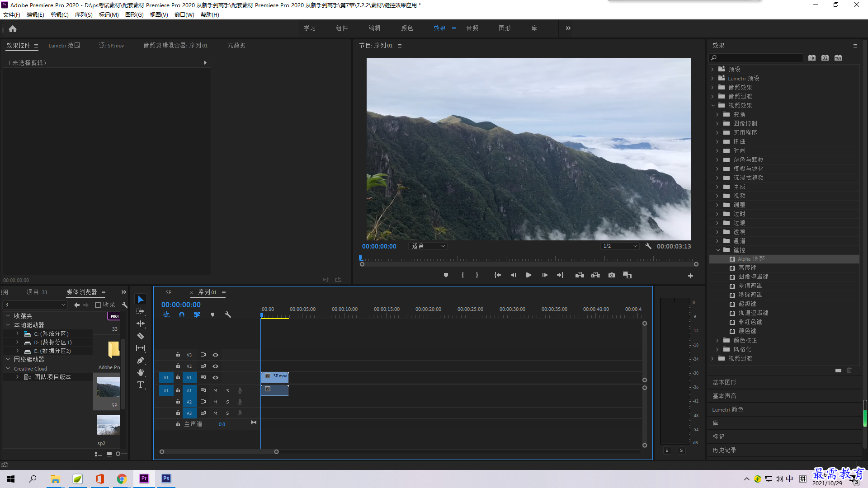Screen dimensions: 868x488
Task: Show more workspaces overflow chevron
Action: (568, 28)
